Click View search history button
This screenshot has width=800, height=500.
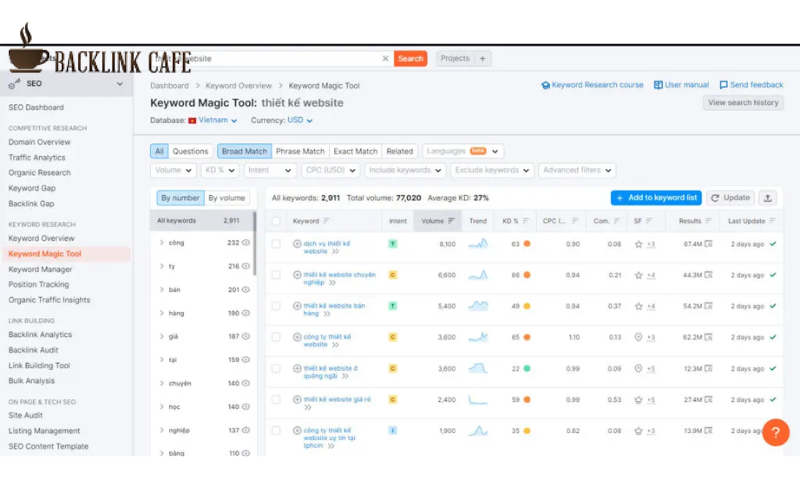tap(743, 103)
